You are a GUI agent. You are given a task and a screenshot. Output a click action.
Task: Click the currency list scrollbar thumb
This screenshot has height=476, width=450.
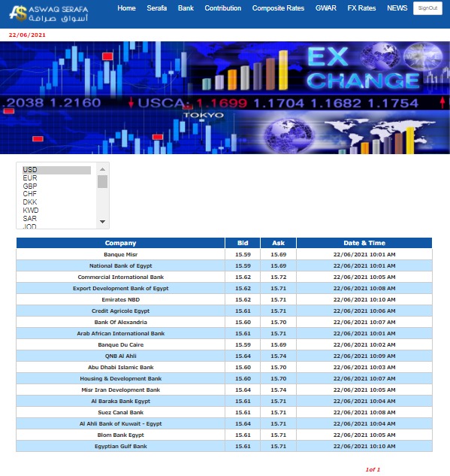pyautogui.click(x=102, y=181)
